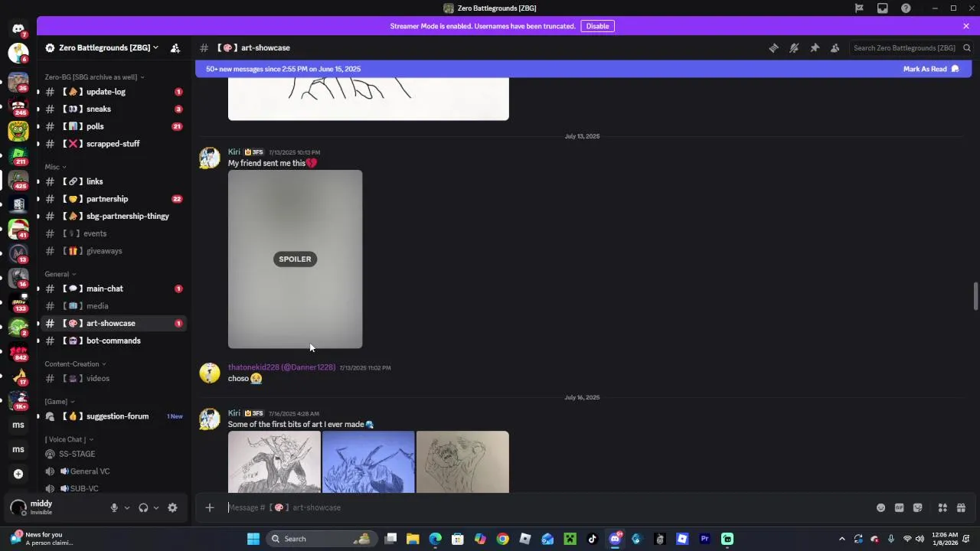The width and height of the screenshot is (980, 551).
Task: Open Discord direct messages home icon
Action: (x=18, y=28)
